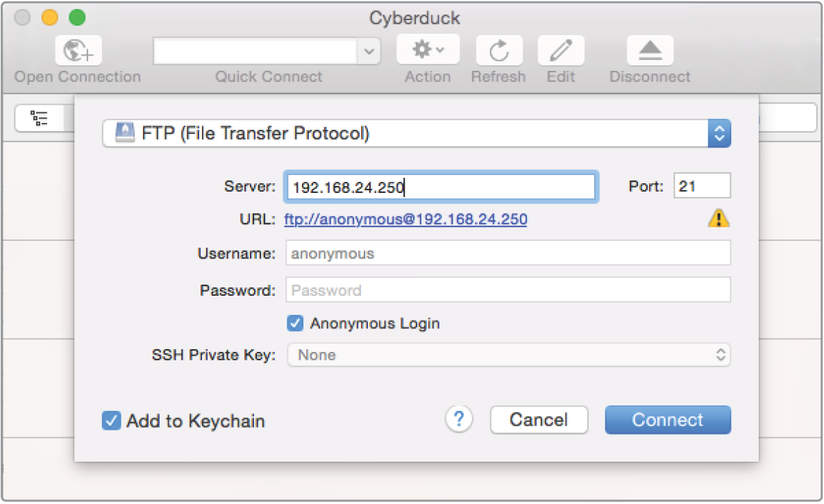Click the Open Connection globe icon

coord(78,51)
